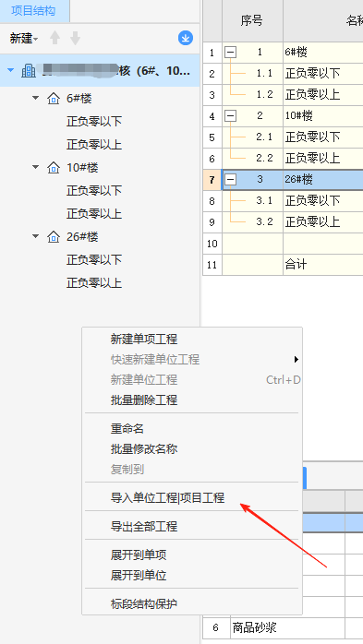Viewport: 363px width, 644px height.
Task: Click table cell 正负零以下 numbered 3.1
Action: 322,201
